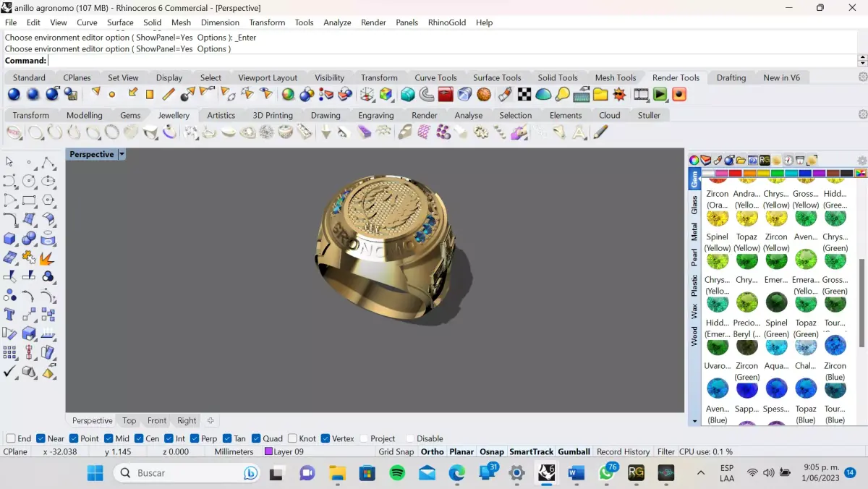This screenshot has width=868, height=489.
Task: Click the film strip icon in Render Tools
Action: point(641,94)
